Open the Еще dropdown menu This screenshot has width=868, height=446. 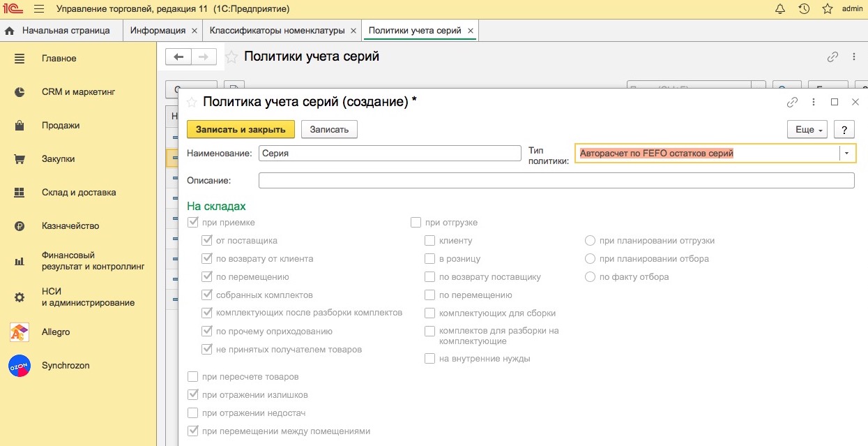(x=807, y=130)
